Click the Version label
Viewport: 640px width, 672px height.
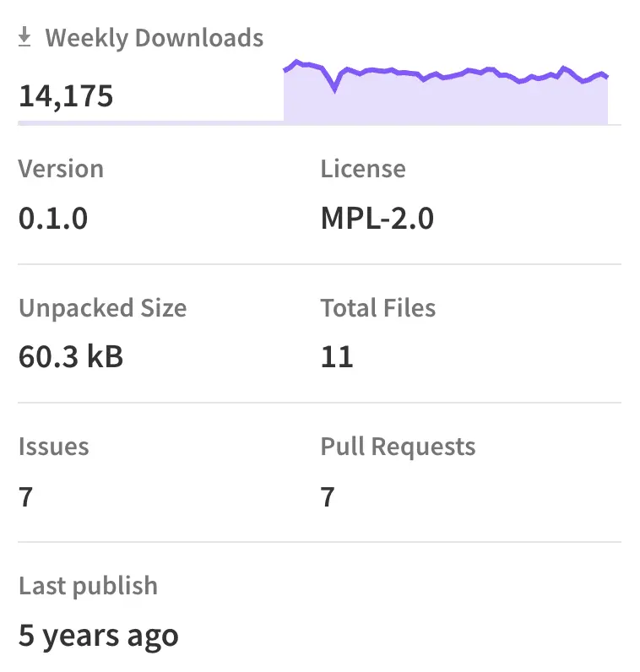coord(61,168)
